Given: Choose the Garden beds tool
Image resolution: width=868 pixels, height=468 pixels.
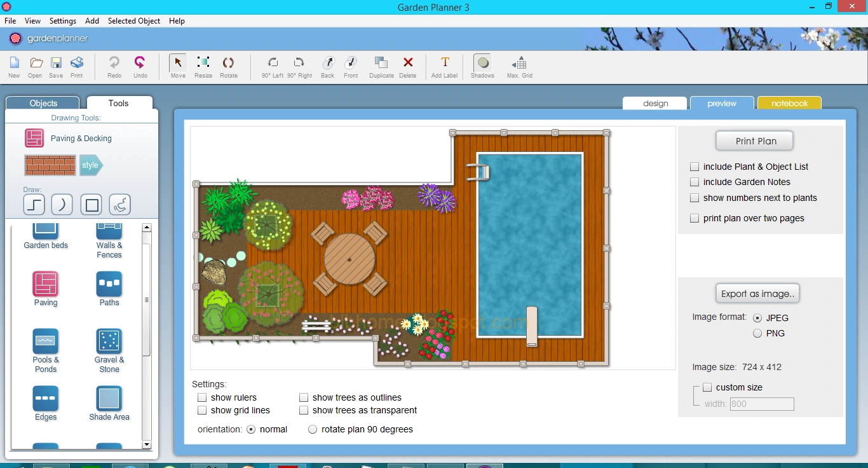Looking at the screenshot, I should [x=46, y=236].
